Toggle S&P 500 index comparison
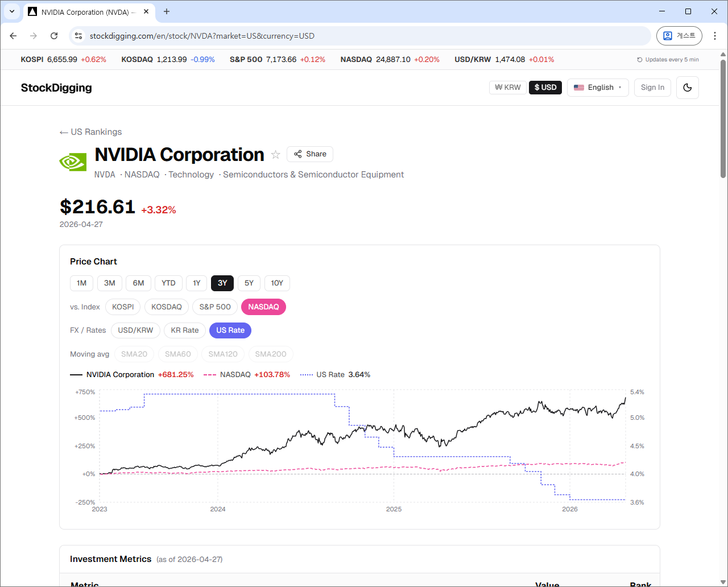728x587 pixels. (215, 307)
